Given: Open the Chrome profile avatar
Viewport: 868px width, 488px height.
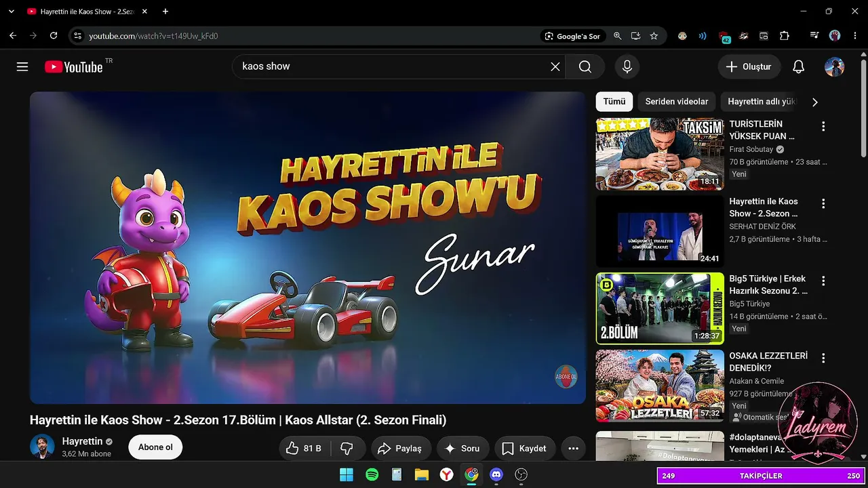Looking at the screenshot, I should pos(835,36).
